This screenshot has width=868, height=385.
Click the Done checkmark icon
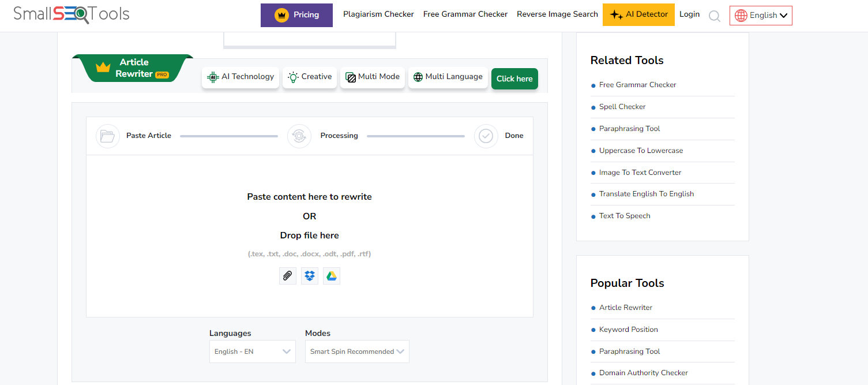486,136
